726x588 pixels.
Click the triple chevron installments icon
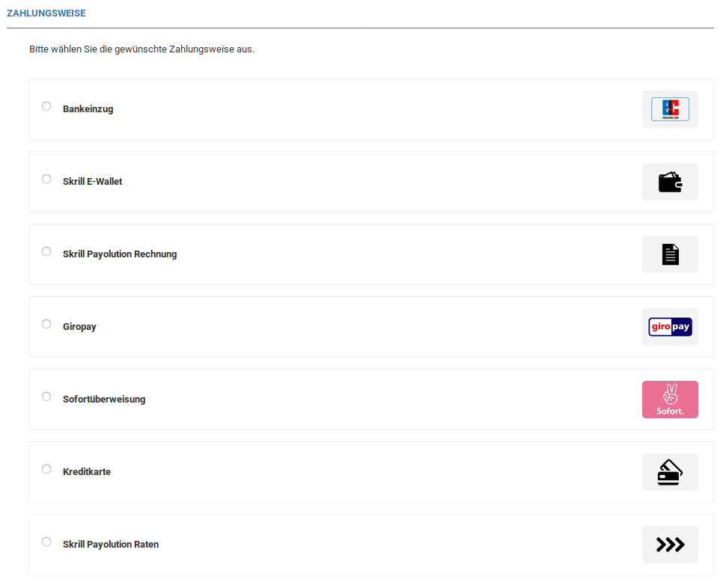click(670, 545)
